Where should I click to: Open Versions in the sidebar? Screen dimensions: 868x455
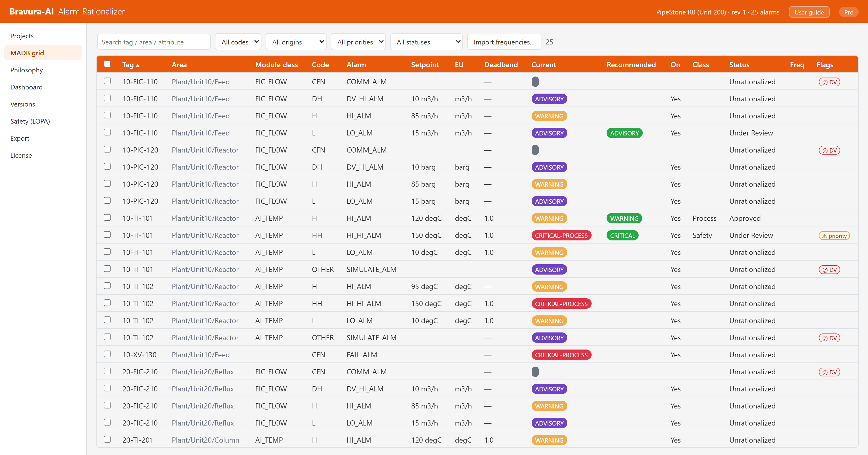(x=43, y=104)
